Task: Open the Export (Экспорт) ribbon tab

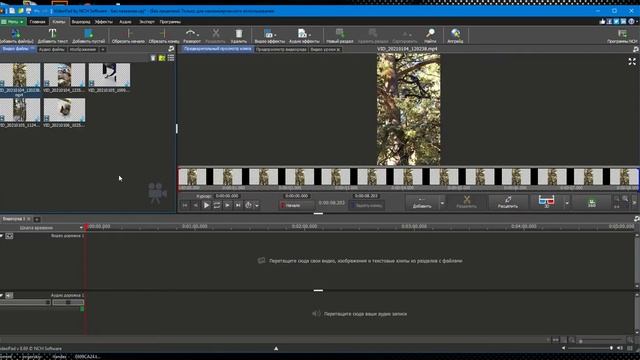Action: [x=147, y=22]
